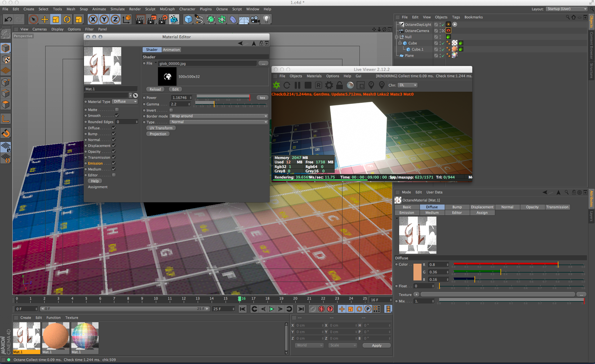Select the Move tool icon

click(45, 20)
